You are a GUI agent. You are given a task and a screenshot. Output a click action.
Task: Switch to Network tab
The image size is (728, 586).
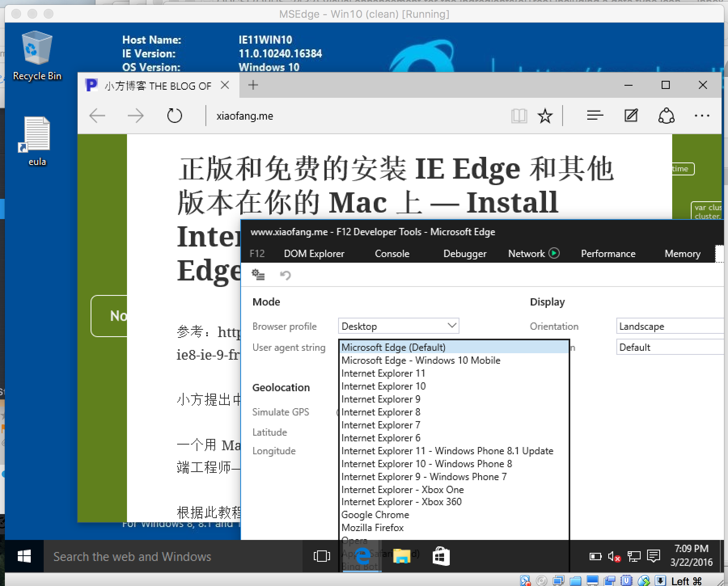(526, 253)
